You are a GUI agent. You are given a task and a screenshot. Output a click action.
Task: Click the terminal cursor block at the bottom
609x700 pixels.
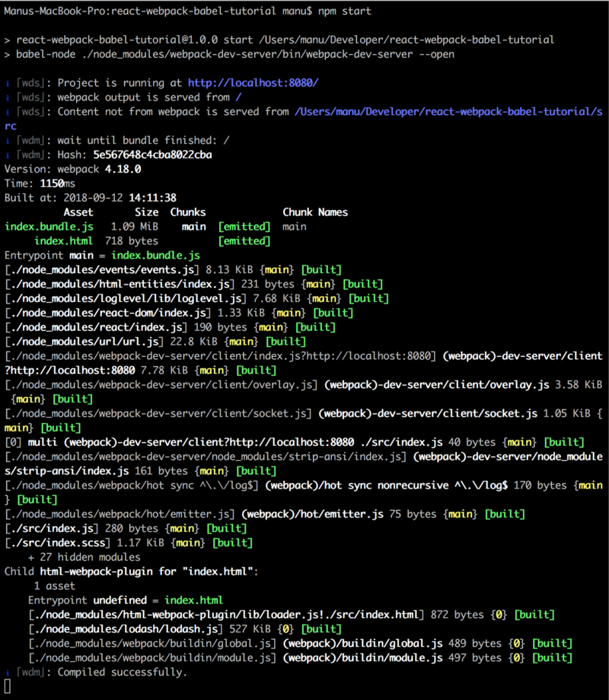pyautogui.click(x=8, y=686)
